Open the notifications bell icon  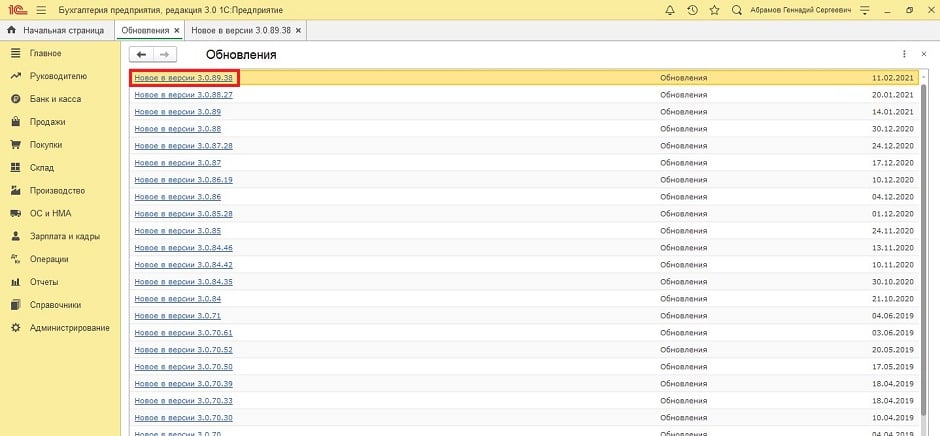[668, 10]
